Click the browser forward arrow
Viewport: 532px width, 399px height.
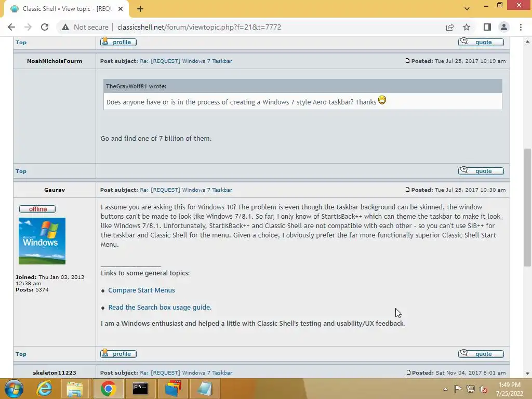click(x=28, y=27)
